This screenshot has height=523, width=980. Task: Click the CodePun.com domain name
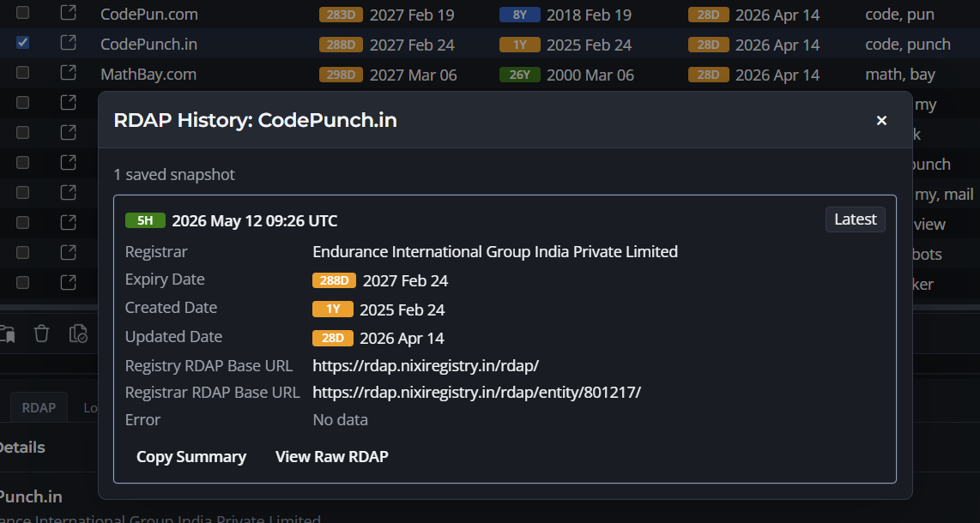coord(149,15)
